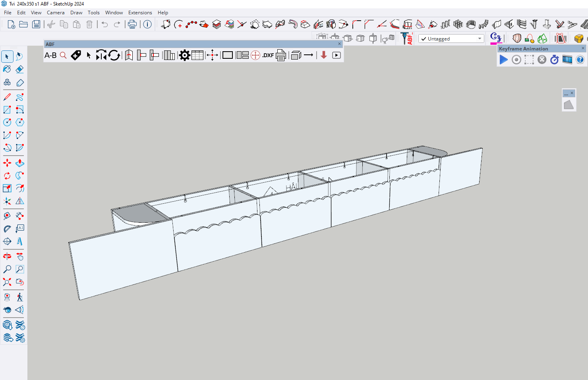Click Zoom Extents tool
Image resolution: width=588 pixels, height=380 pixels.
pyautogui.click(x=7, y=282)
